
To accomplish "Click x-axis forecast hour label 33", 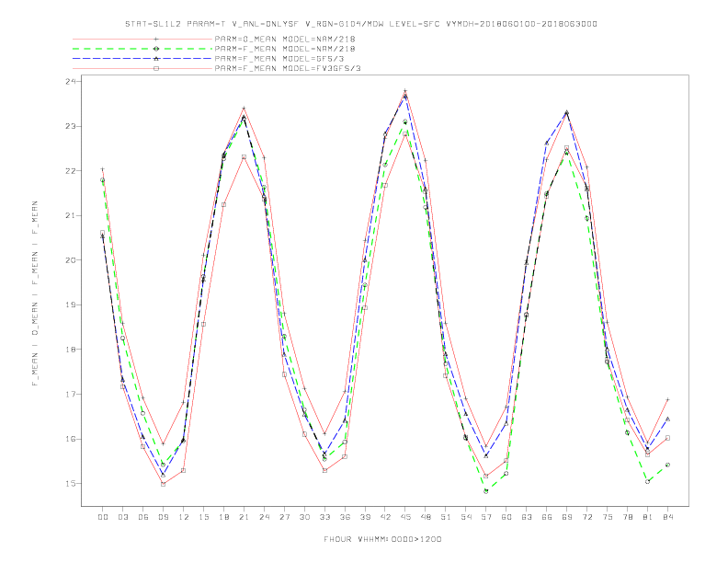I will [x=324, y=517].
